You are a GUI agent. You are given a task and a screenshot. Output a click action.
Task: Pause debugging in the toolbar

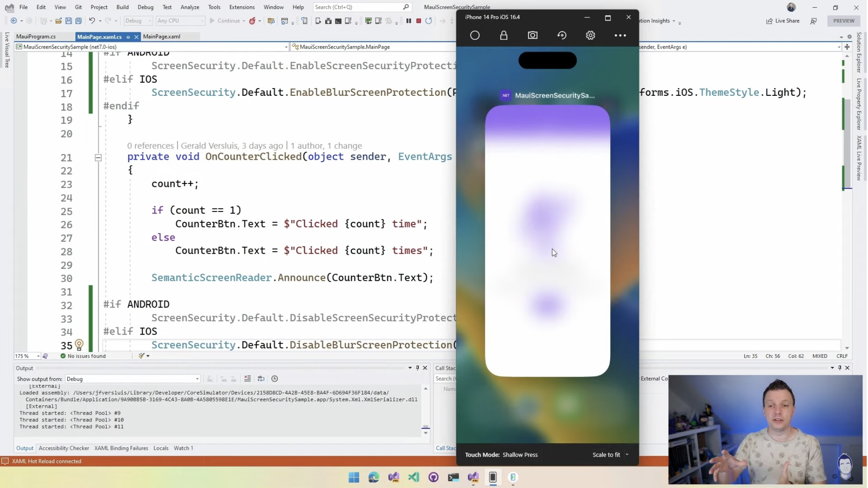click(x=409, y=21)
